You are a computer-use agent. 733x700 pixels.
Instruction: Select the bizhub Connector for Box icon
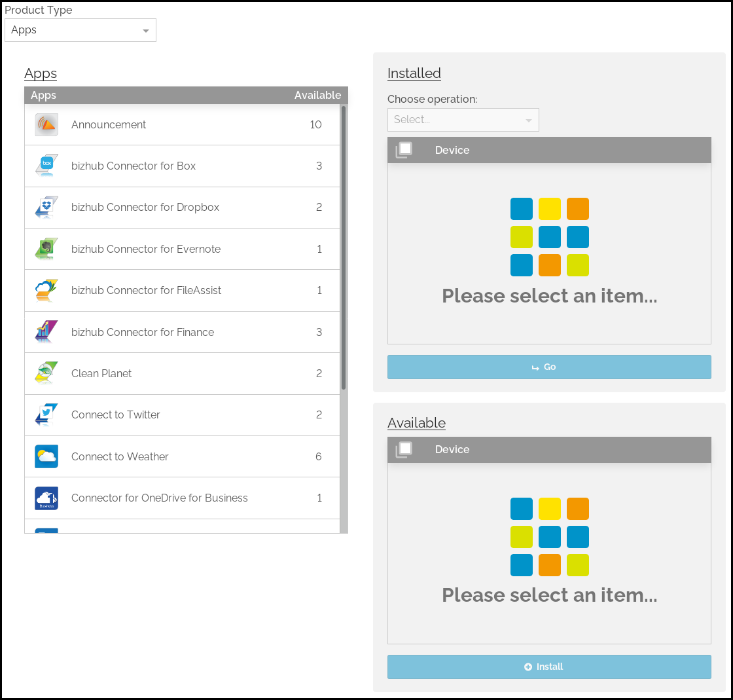click(x=46, y=166)
